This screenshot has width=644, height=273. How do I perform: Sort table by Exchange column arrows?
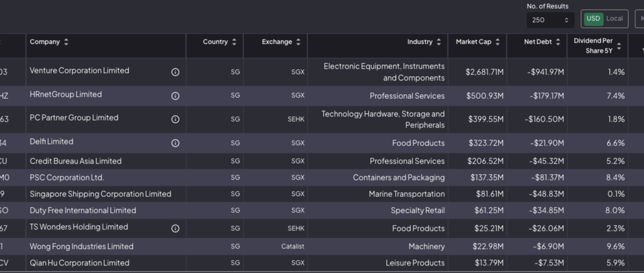point(298,42)
